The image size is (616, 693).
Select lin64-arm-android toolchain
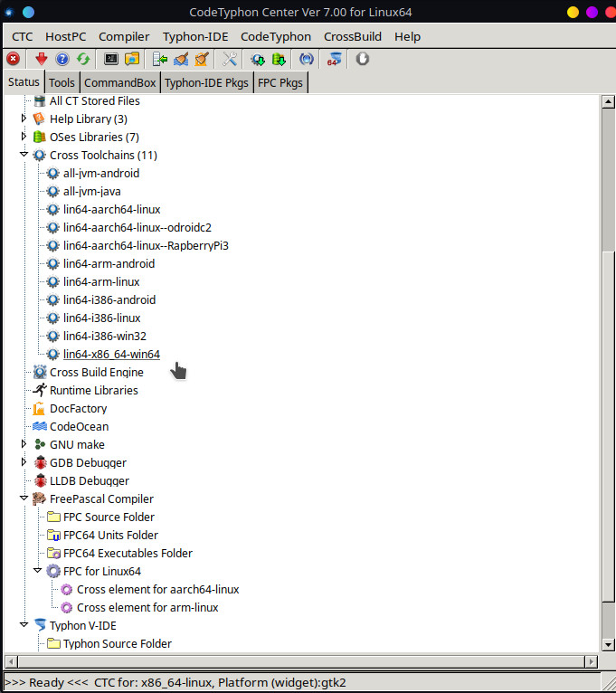[109, 263]
